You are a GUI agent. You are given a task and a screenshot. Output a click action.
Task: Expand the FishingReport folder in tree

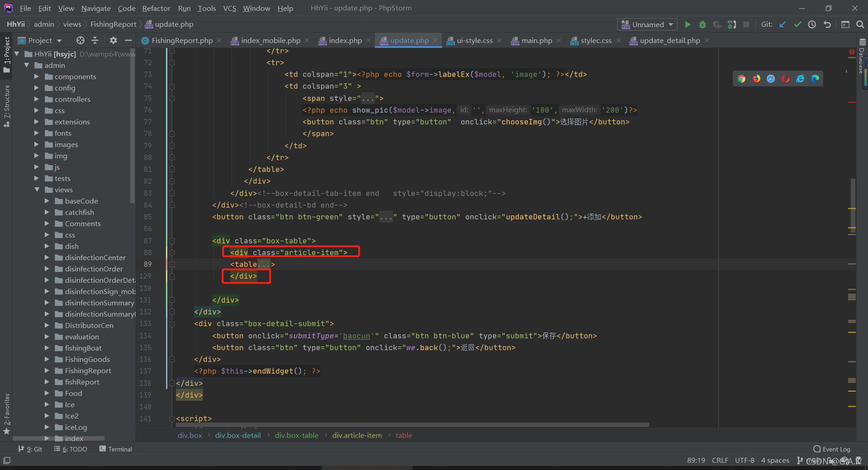click(47, 370)
